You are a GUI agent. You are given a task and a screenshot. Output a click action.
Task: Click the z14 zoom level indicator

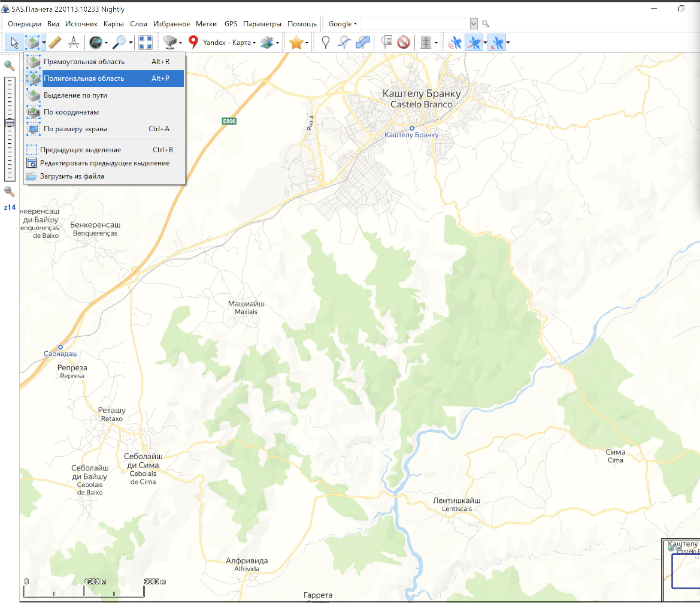tap(10, 207)
